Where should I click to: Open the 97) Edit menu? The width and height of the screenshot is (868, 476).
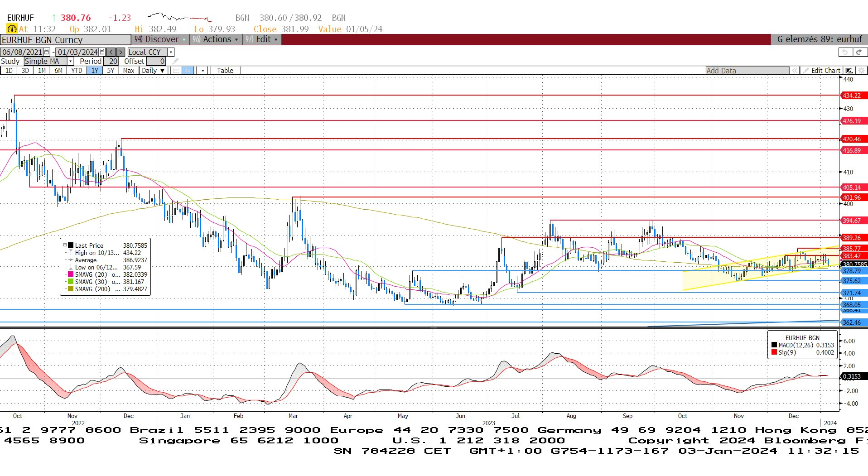click(261, 39)
